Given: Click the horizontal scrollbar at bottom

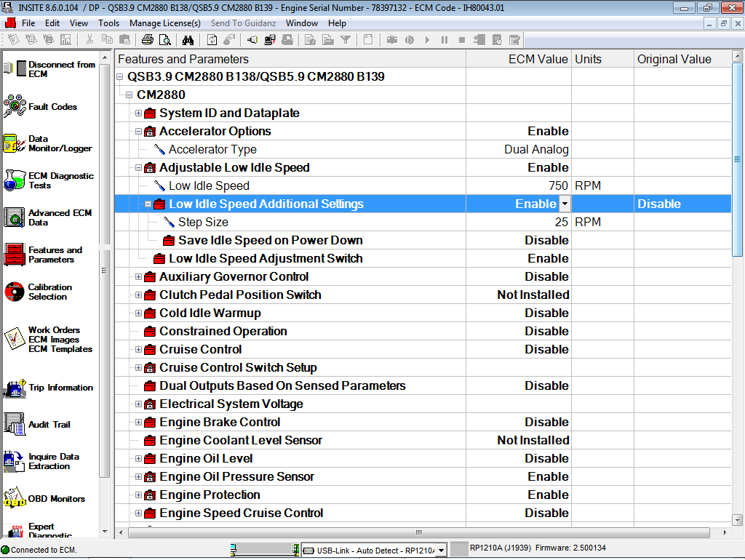Looking at the screenshot, I should click(418, 532).
